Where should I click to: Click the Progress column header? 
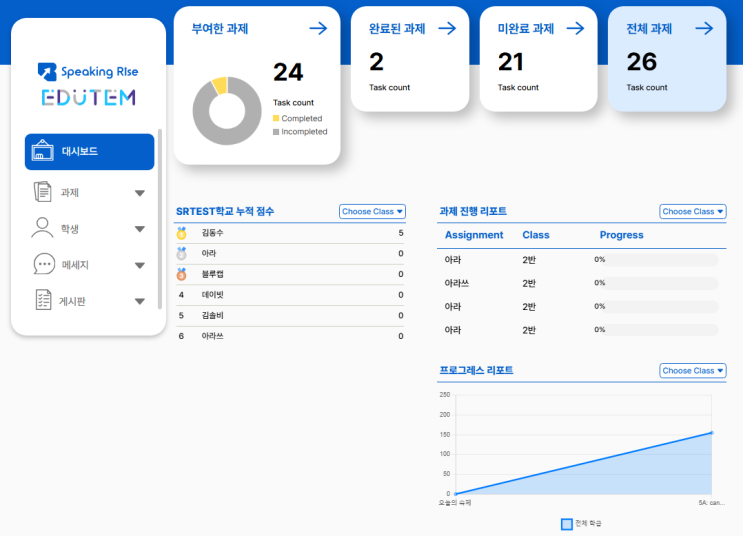[622, 235]
